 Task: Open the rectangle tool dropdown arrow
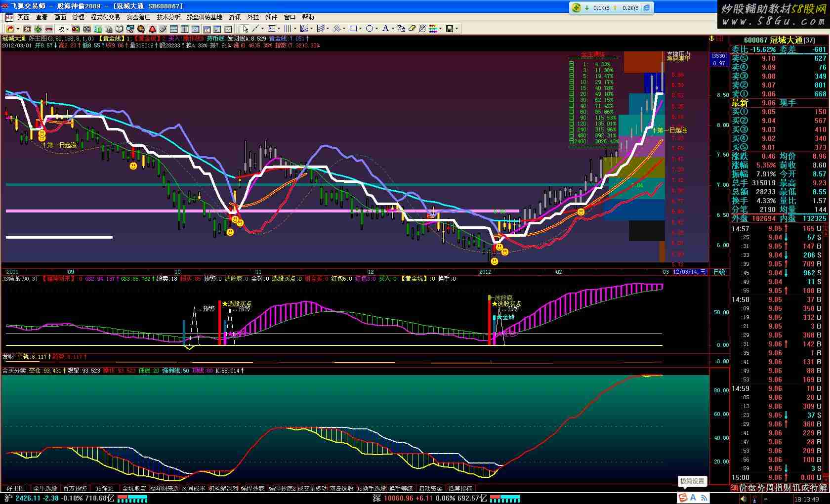click(360, 29)
